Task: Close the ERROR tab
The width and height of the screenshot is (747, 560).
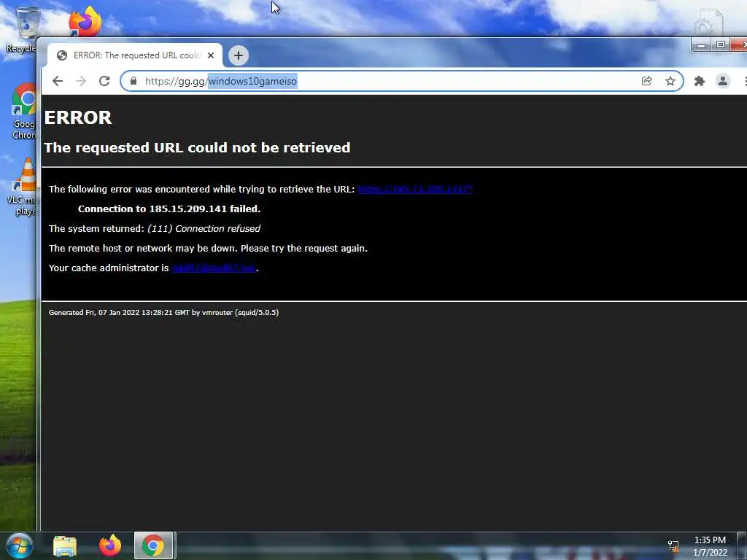Action: coord(211,55)
